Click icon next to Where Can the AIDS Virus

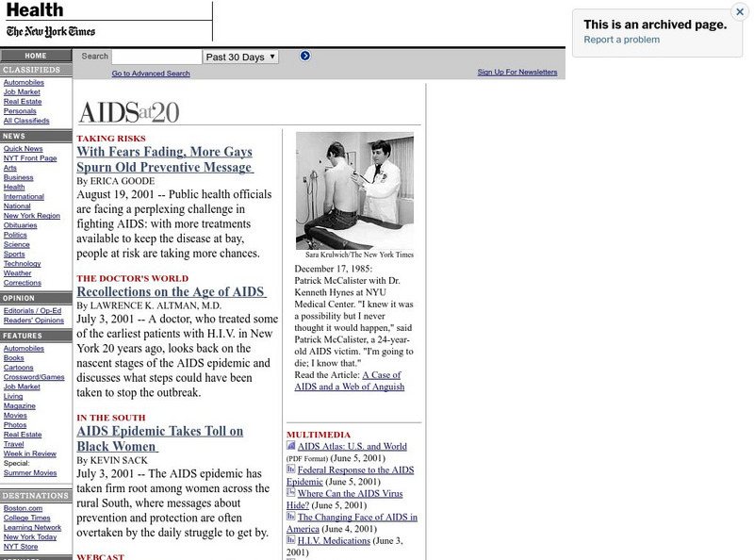(291, 493)
